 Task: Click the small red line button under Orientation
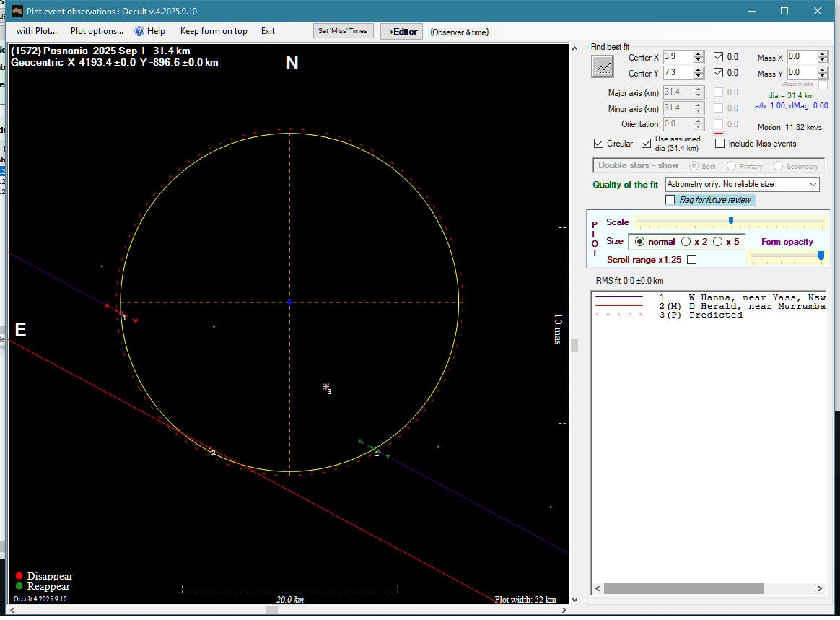point(718,133)
